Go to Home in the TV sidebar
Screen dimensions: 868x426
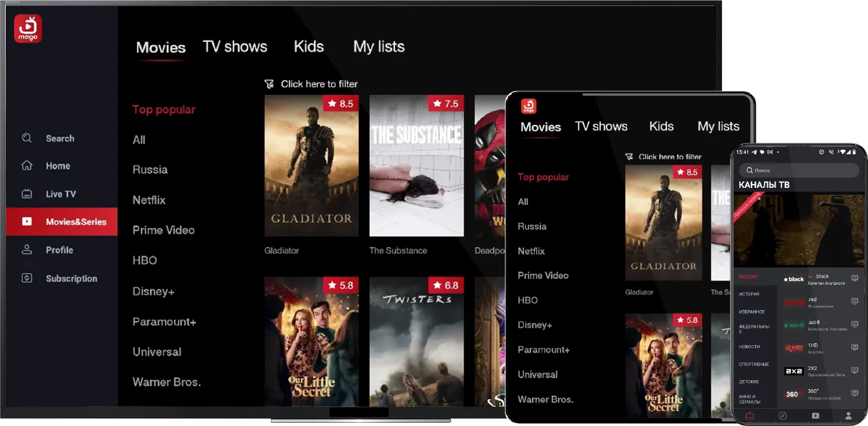point(57,166)
